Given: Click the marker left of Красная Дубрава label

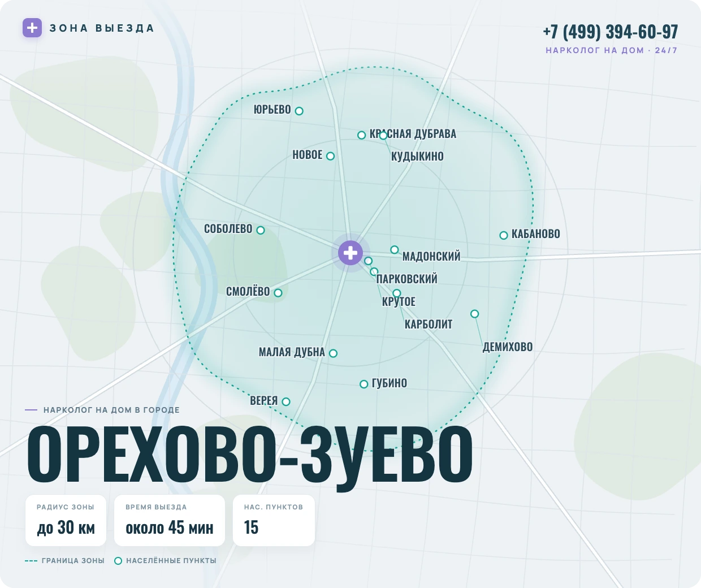Looking at the screenshot, I should pos(361,135).
